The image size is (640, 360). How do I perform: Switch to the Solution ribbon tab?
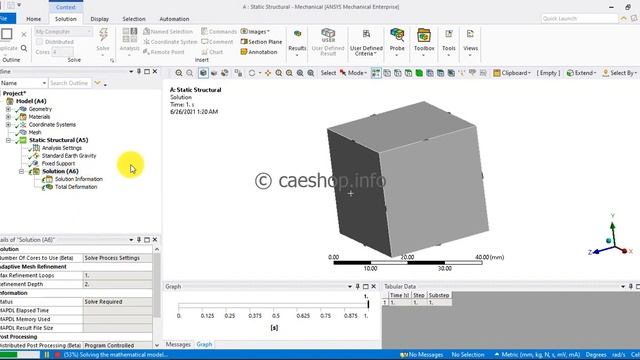[66, 19]
